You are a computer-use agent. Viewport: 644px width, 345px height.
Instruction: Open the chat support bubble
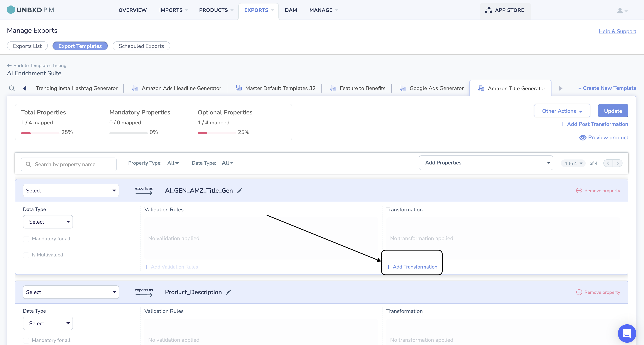click(x=627, y=333)
